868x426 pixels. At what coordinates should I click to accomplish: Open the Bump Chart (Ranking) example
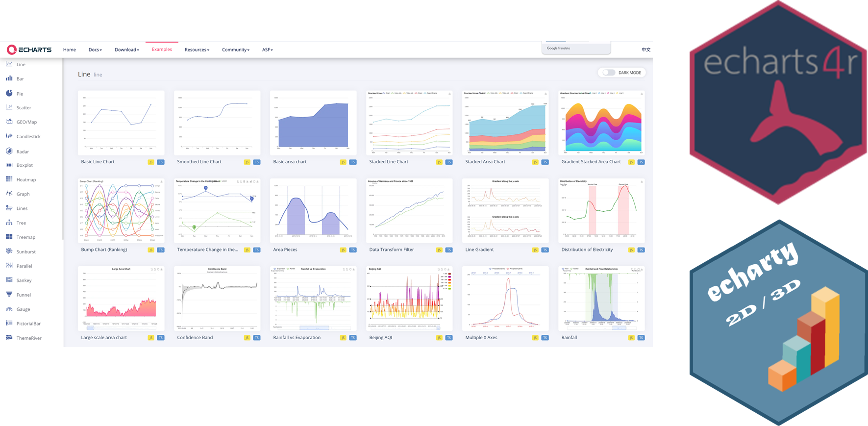coord(121,210)
